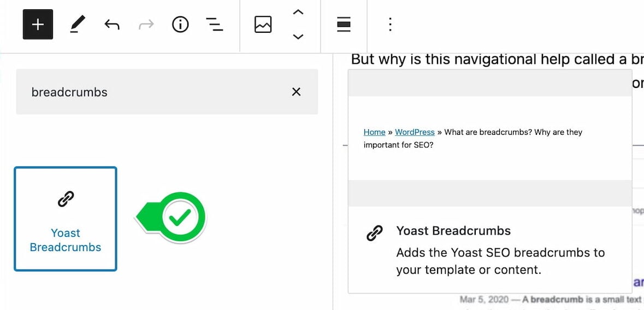Follow the Home breadcrumb link
Viewport: 644px width, 310px height.
coord(374,132)
